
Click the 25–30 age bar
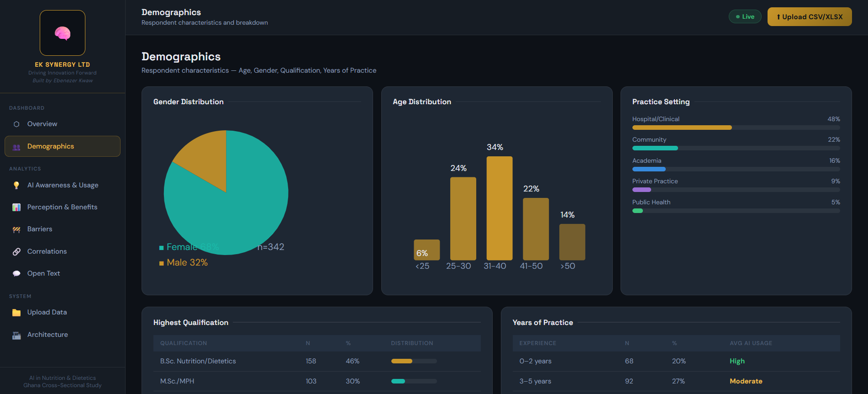[x=463, y=219]
